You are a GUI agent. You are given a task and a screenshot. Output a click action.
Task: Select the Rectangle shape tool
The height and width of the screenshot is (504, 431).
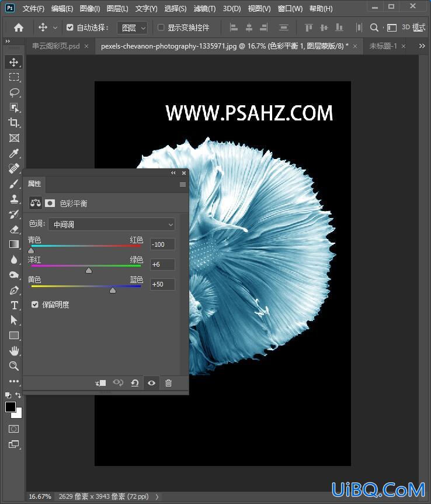pos(13,336)
